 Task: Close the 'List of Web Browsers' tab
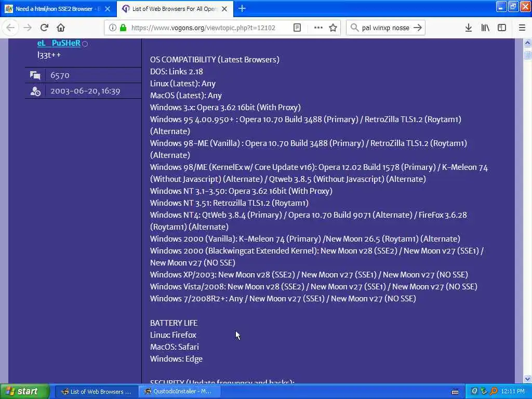[224, 9]
